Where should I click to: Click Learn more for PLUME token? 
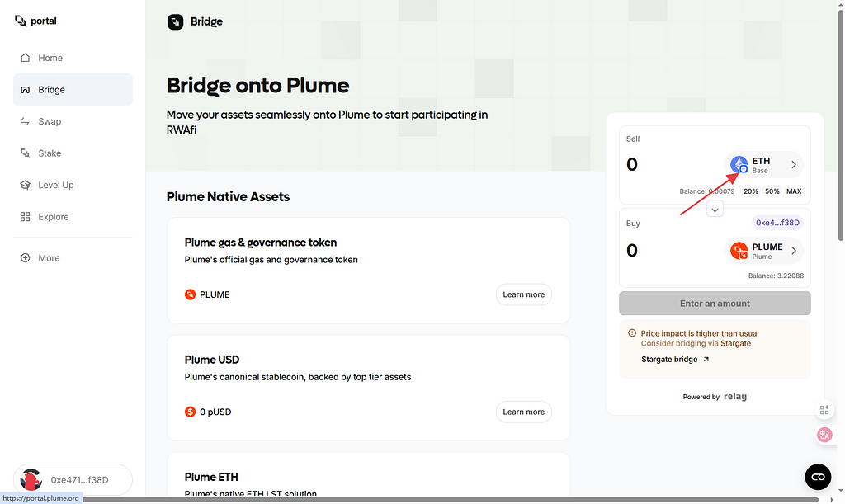[523, 294]
